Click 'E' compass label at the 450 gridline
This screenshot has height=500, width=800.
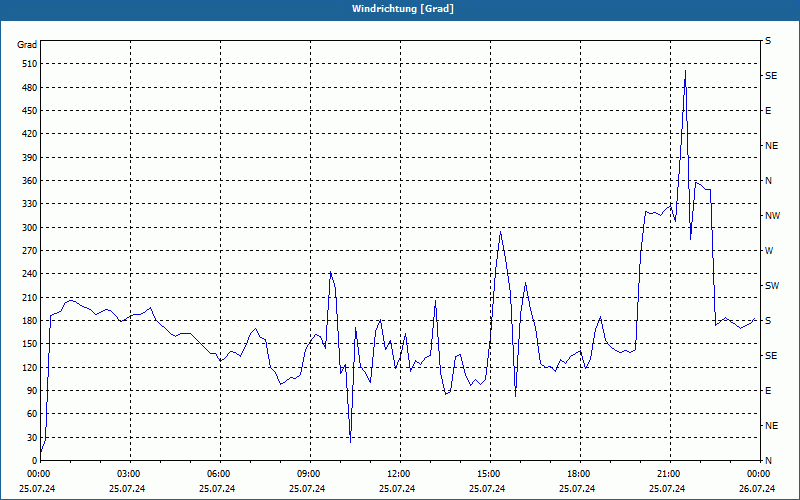(768, 111)
